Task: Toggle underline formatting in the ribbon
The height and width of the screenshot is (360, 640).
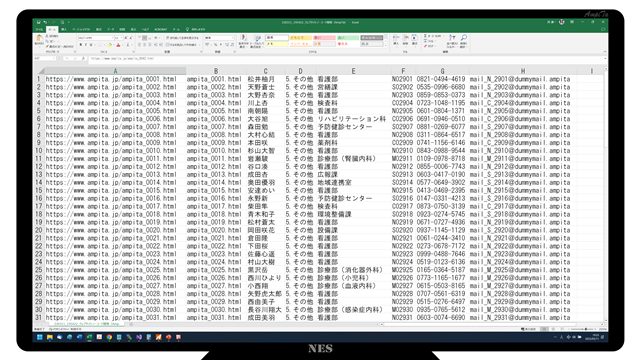Action: [91, 45]
